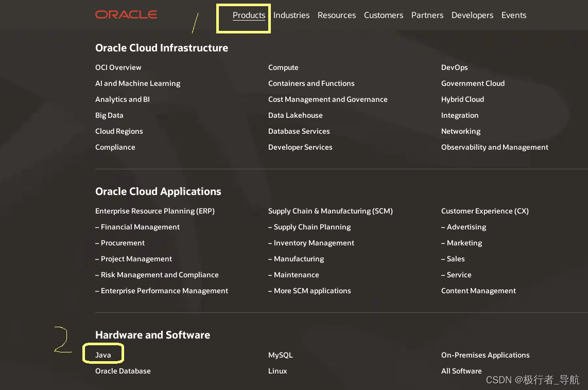The width and height of the screenshot is (588, 390).
Task: Open Cost Management and Governance
Action: point(328,99)
